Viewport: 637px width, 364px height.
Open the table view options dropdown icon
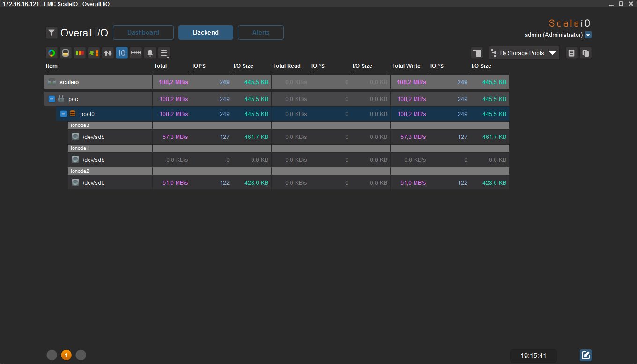(x=164, y=53)
